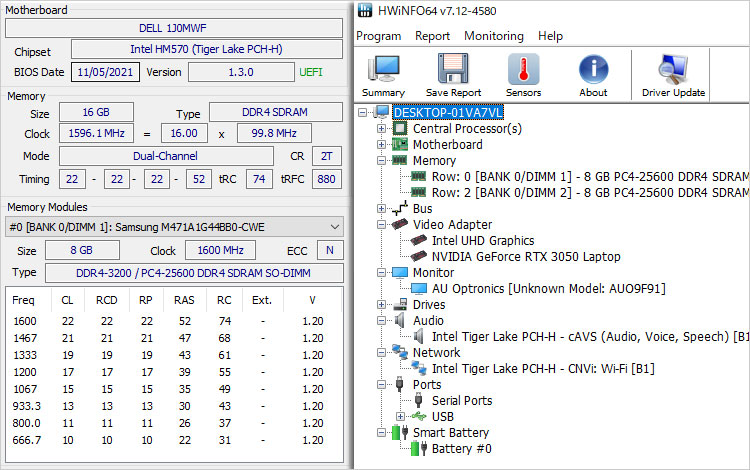The image size is (750, 470).
Task: Select Intel UHD Graphics adapter entry
Action: [483, 241]
